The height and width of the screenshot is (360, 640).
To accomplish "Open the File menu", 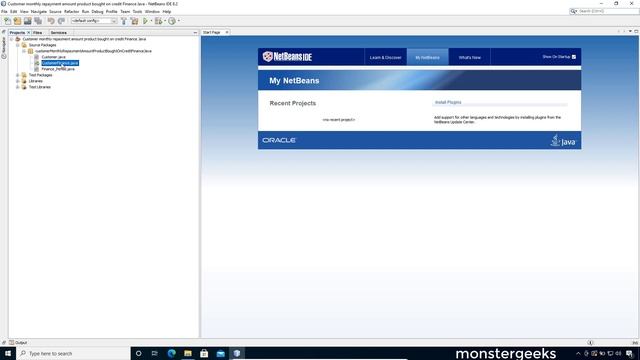I will pos(4,11).
